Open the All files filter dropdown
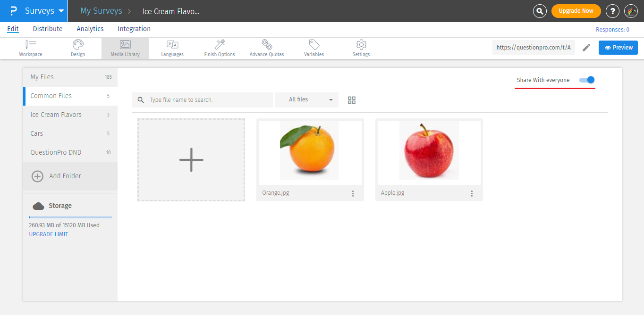The height and width of the screenshot is (315, 644). coord(307,100)
